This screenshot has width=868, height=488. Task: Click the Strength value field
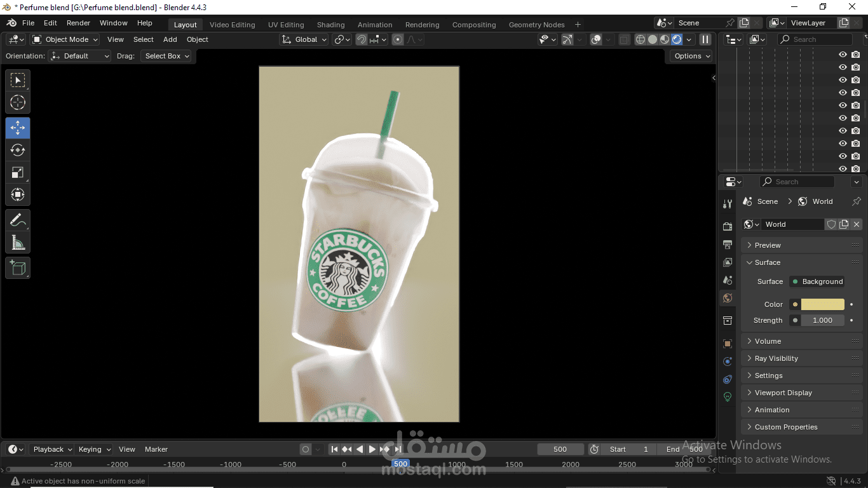tap(822, 320)
